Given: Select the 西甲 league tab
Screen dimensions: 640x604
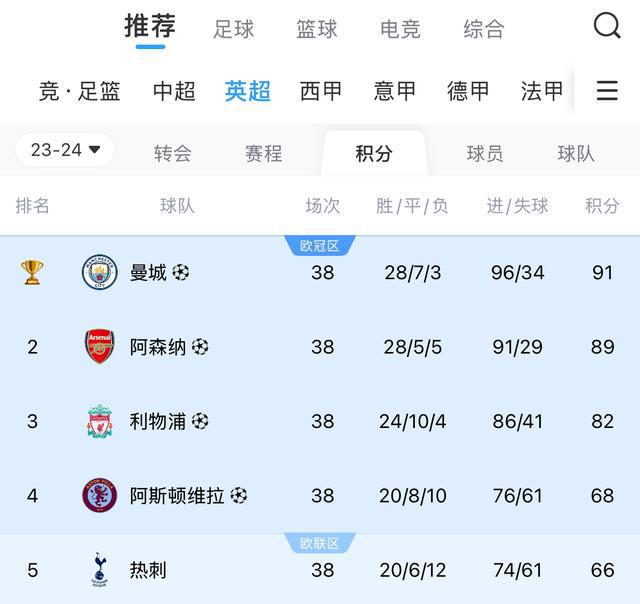Looking at the screenshot, I should (321, 91).
